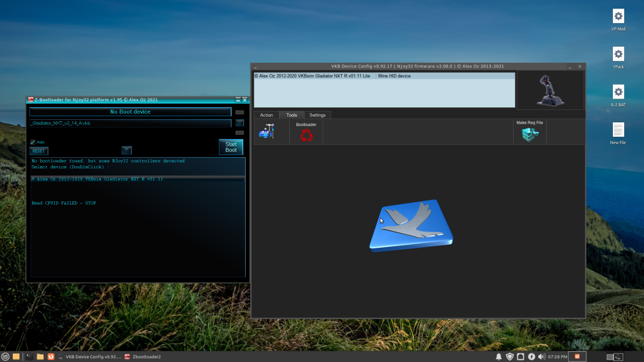Click the firmware file browse button
644x362 pixels.
click(x=239, y=123)
